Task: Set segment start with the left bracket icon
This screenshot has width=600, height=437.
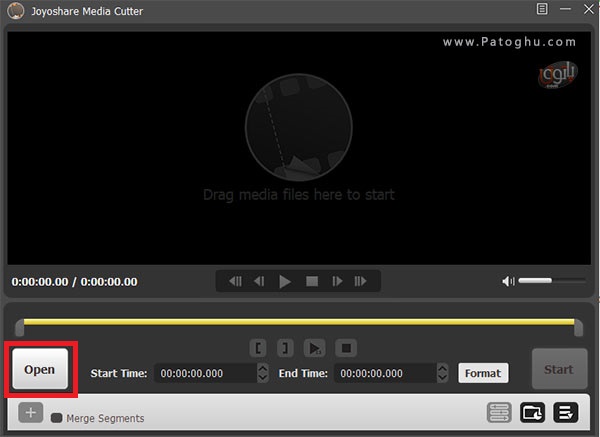Action: (258, 348)
